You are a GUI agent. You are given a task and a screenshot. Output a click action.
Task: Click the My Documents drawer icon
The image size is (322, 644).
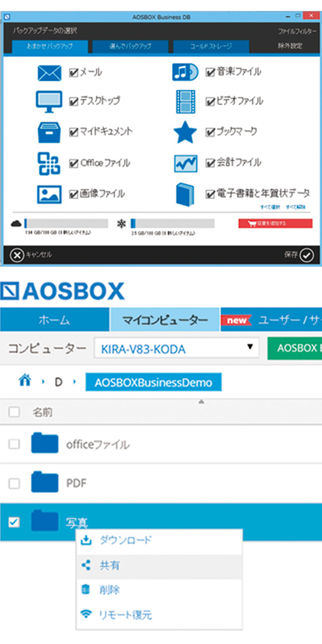point(49,132)
